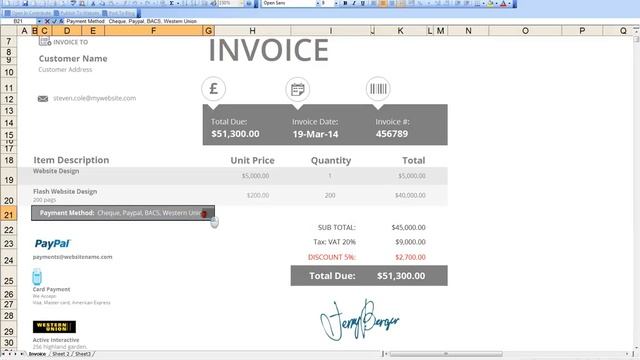Click the $51,300.00 value under Total Due header

(x=236, y=134)
